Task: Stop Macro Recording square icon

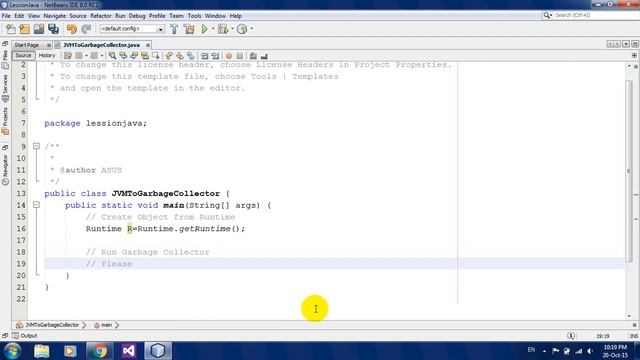Action: (240, 56)
